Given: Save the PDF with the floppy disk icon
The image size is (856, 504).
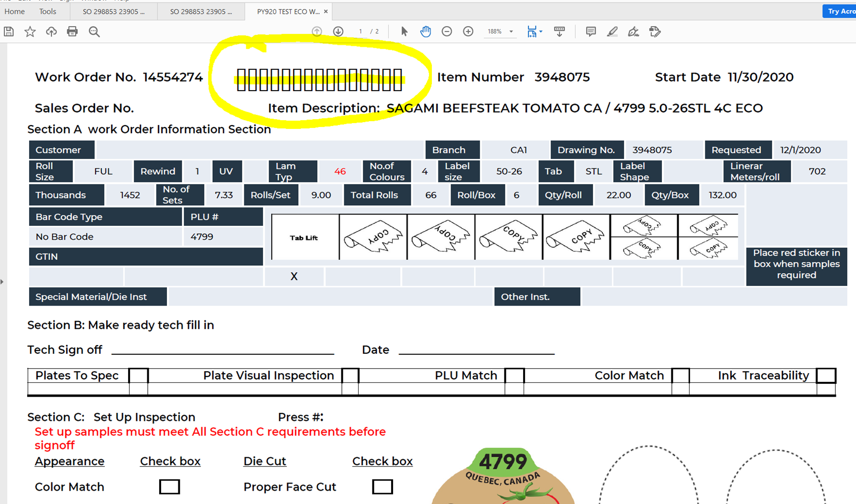Looking at the screenshot, I should click(9, 31).
